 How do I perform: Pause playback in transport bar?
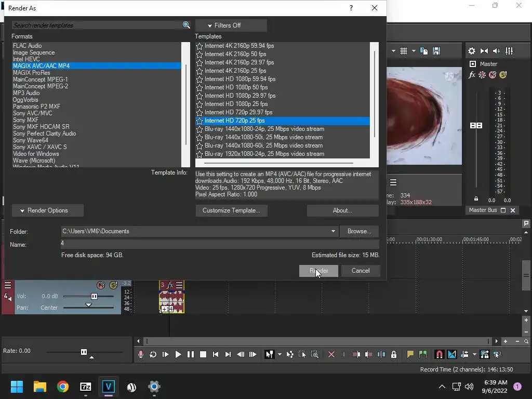(x=191, y=354)
